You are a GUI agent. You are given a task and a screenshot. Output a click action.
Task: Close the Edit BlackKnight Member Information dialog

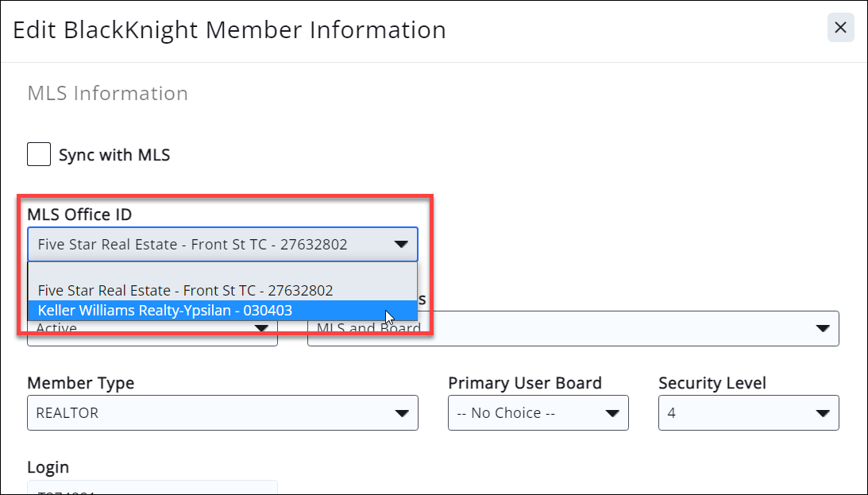coord(840,29)
